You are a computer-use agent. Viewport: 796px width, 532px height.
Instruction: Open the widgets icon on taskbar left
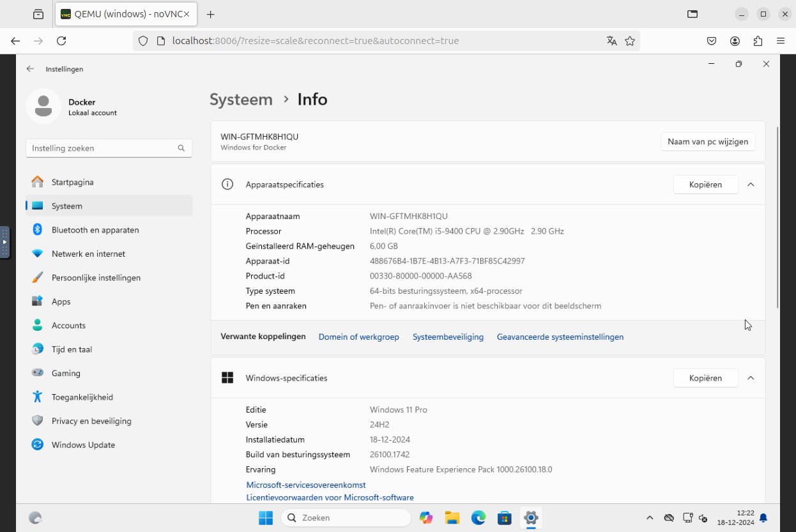36,518
